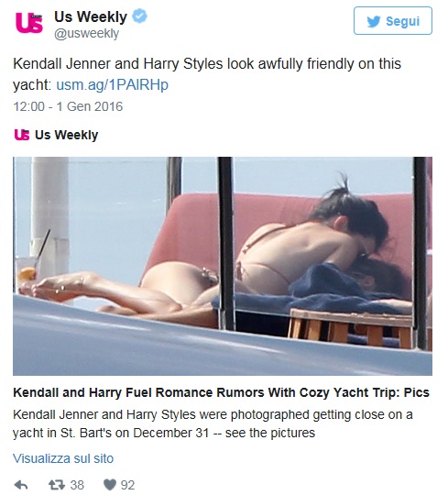The height and width of the screenshot is (495, 448).
Task: Click the retweet icon
Action: [57, 485]
